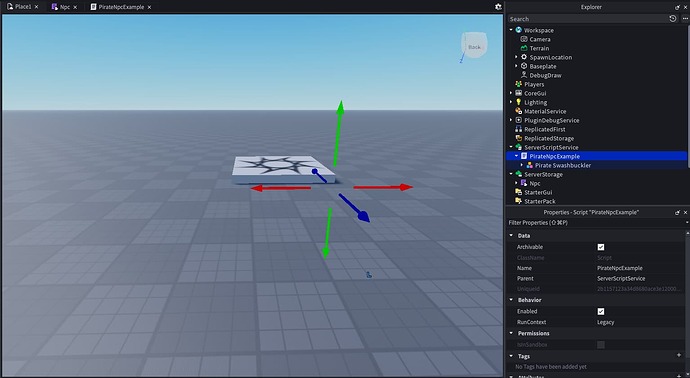Expand the Pirate Swashbuckler node

coord(522,165)
